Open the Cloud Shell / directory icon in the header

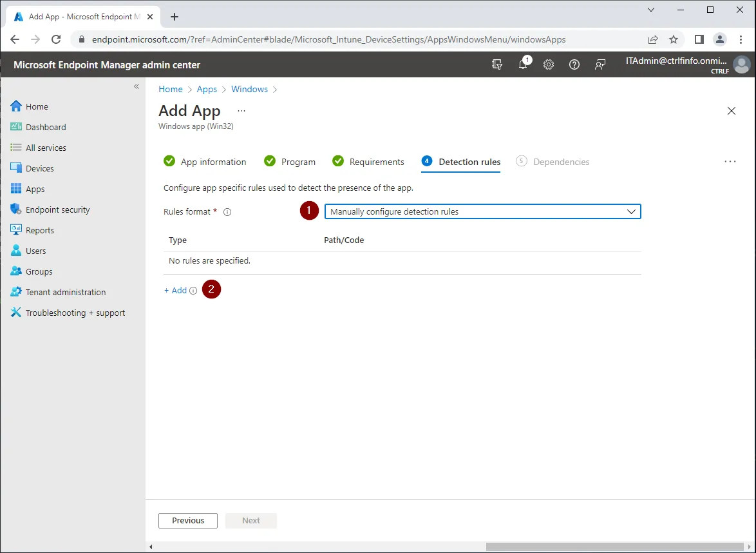coord(497,64)
